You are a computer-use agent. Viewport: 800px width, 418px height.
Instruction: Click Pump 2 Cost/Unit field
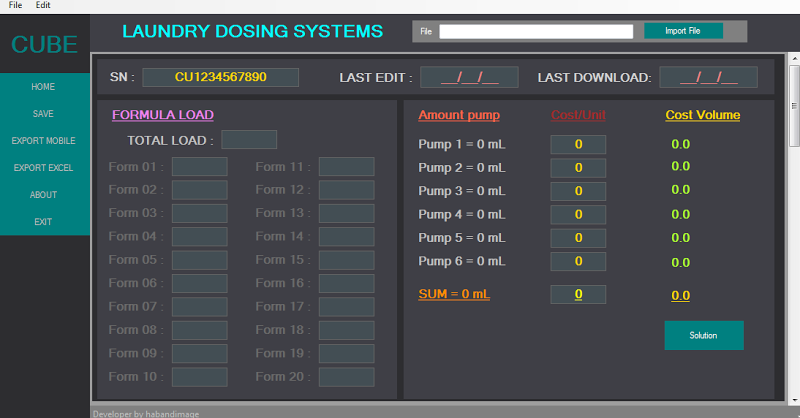[x=578, y=168]
